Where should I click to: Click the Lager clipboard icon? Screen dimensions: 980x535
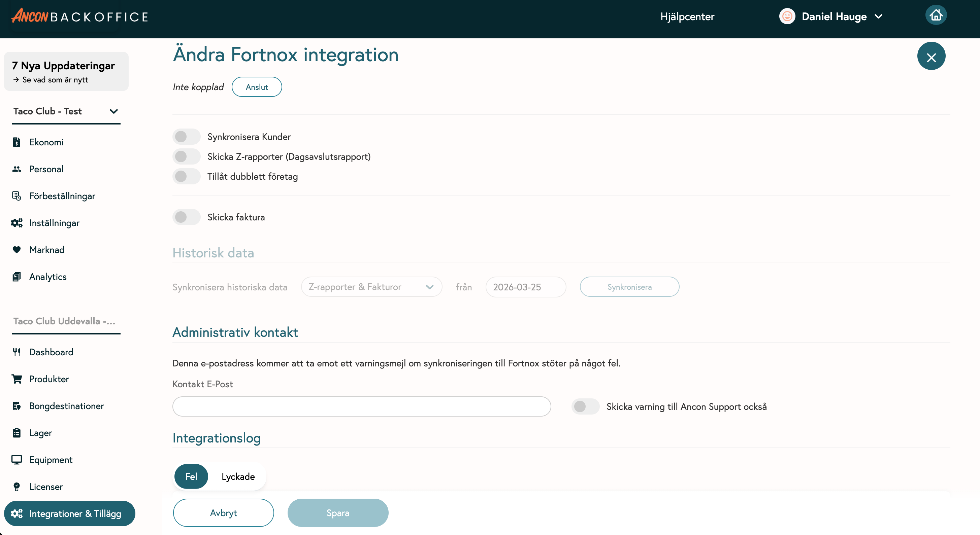[x=17, y=433]
